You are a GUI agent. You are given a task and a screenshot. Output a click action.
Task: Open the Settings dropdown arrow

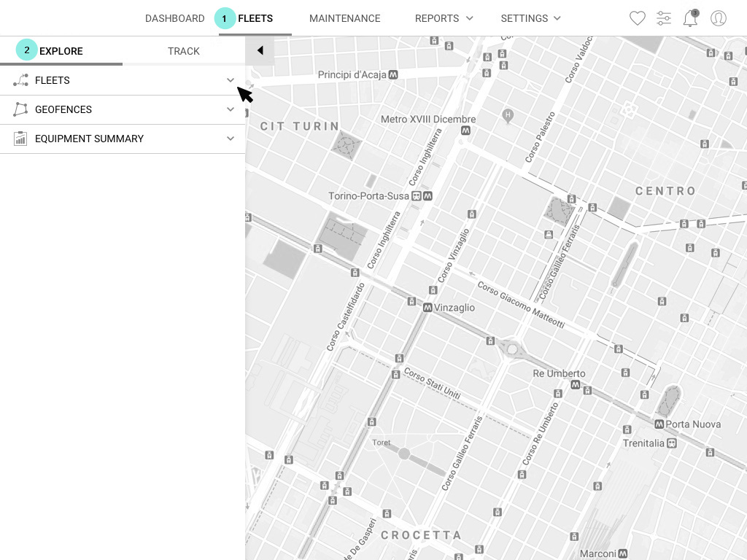pyautogui.click(x=557, y=18)
